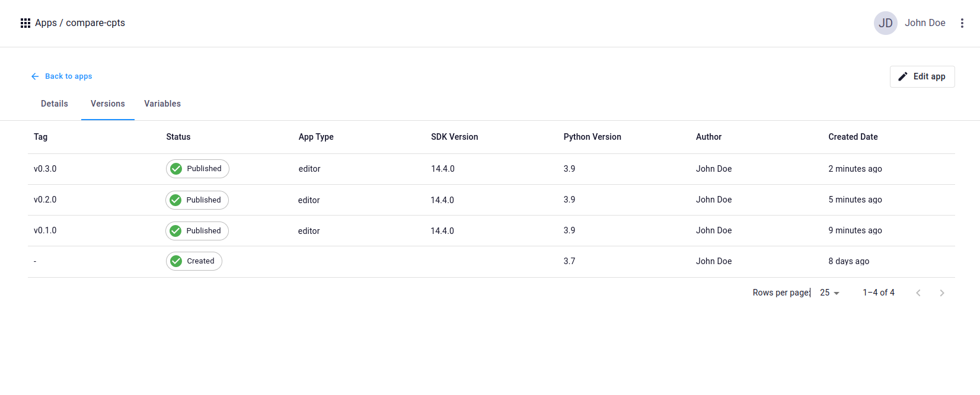Click green check icon in v0.2.0 row
Viewport: 980px width, 395px height.
[175, 200]
